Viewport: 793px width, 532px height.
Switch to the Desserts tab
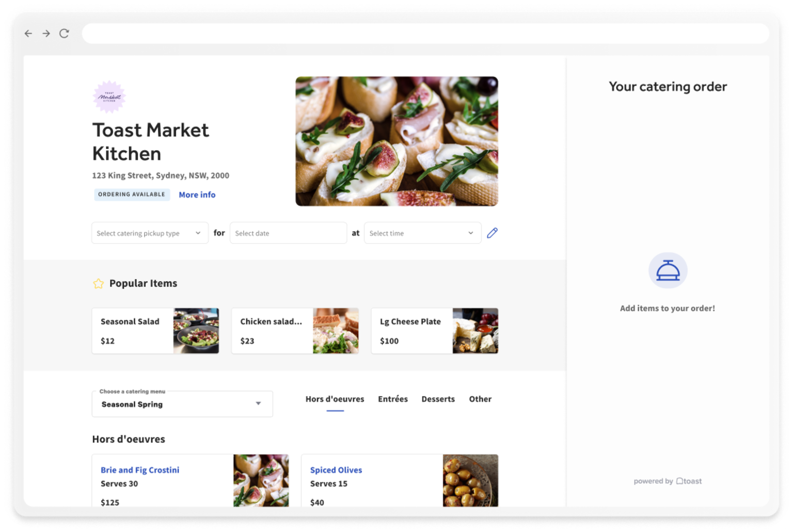click(x=438, y=399)
